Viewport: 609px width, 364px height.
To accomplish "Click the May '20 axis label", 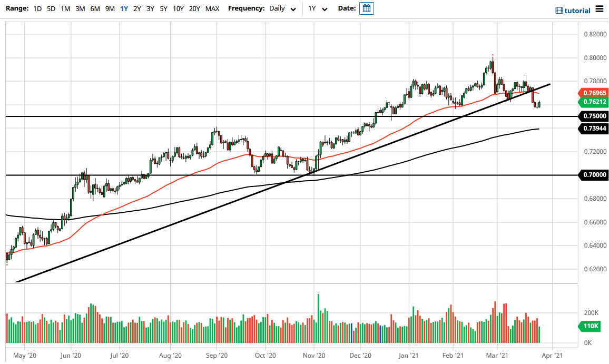I will pyautogui.click(x=24, y=355).
